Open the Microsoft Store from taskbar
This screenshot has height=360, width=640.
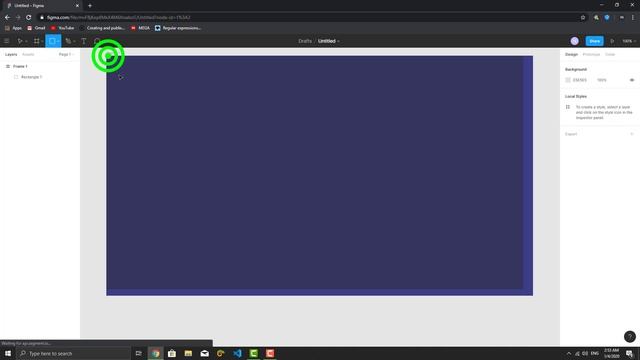coord(172,353)
